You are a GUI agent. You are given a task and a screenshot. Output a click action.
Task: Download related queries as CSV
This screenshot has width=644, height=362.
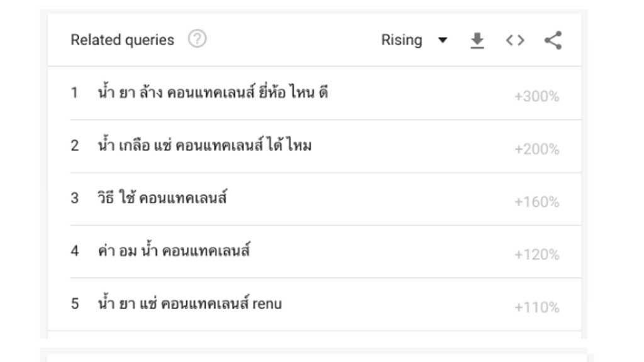(x=477, y=41)
